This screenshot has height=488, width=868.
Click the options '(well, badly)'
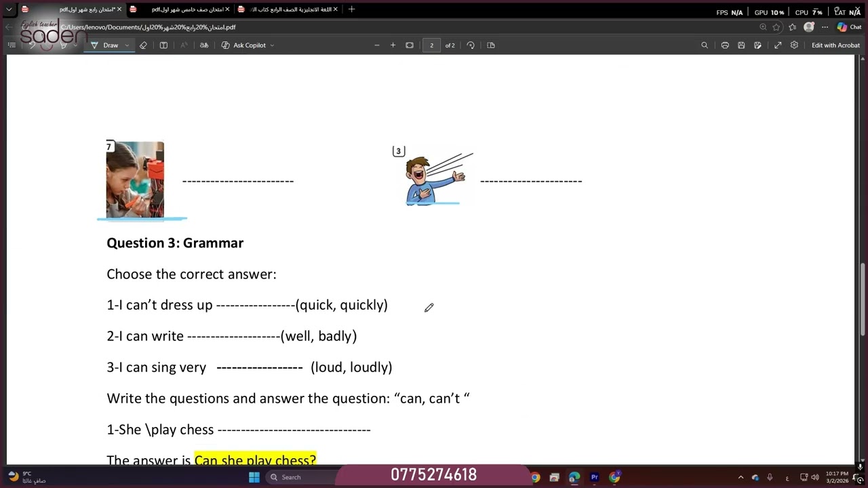click(x=319, y=336)
